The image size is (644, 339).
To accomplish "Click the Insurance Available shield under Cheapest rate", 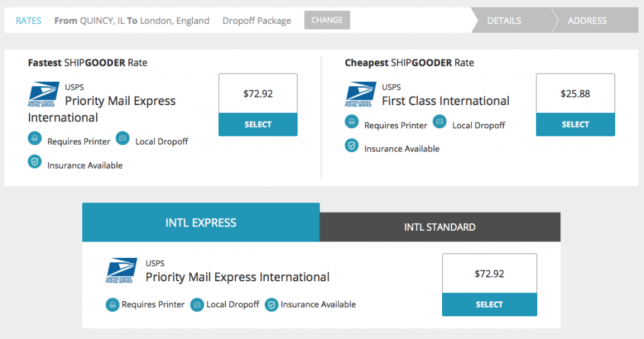I will tap(352, 145).
